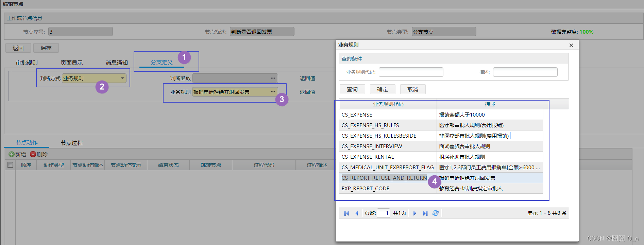Click the 保存 button
Screen dimensions: 644x245
pos(46,48)
